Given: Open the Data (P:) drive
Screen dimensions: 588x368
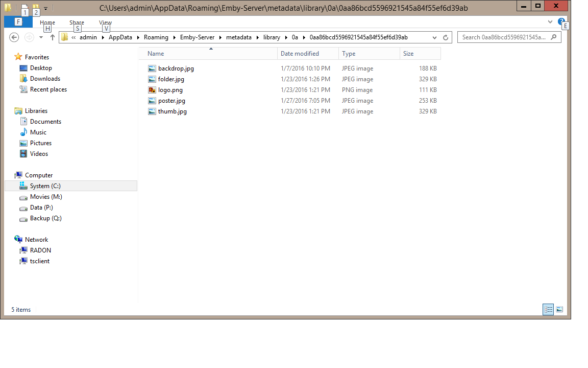Looking at the screenshot, I should tap(41, 208).
